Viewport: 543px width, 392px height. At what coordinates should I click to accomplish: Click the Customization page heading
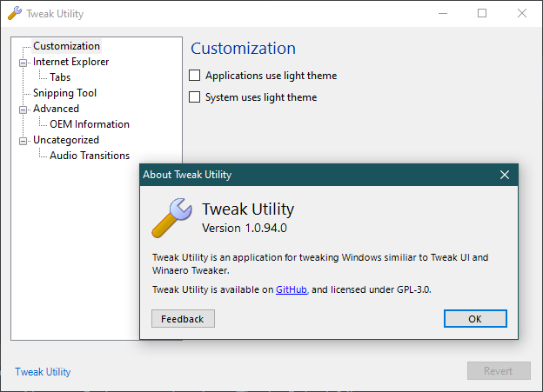243,49
